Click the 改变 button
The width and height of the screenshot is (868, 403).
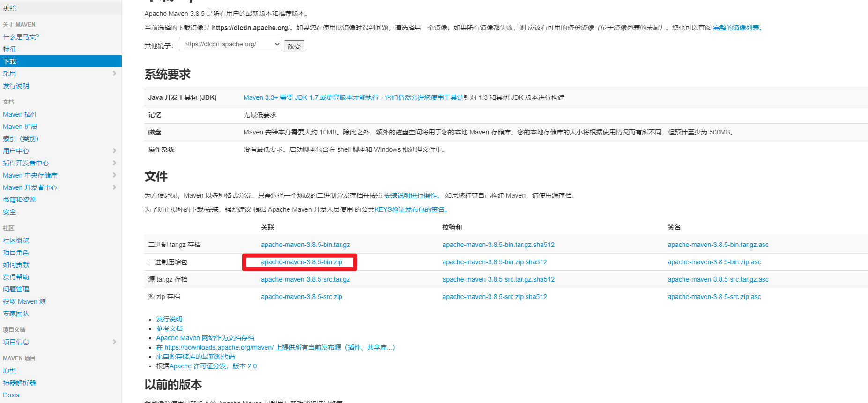[x=294, y=46]
